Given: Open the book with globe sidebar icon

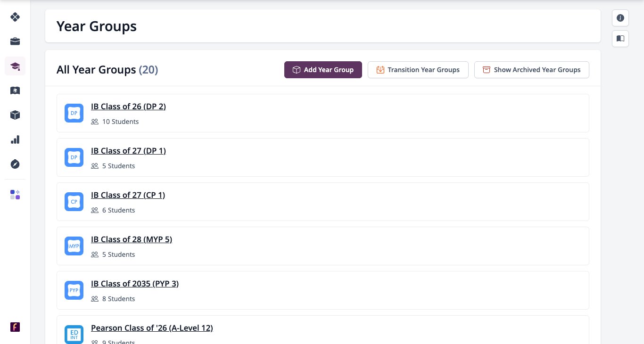Looking at the screenshot, I should (x=15, y=90).
